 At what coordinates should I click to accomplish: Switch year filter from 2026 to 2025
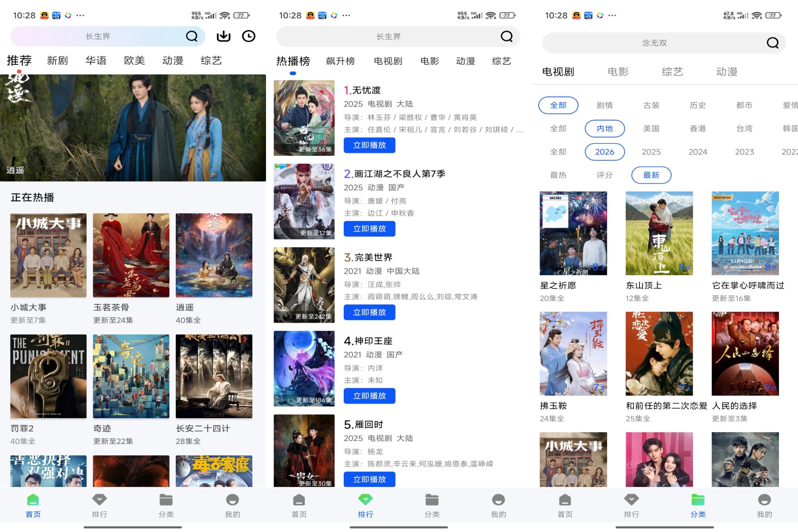[651, 152]
